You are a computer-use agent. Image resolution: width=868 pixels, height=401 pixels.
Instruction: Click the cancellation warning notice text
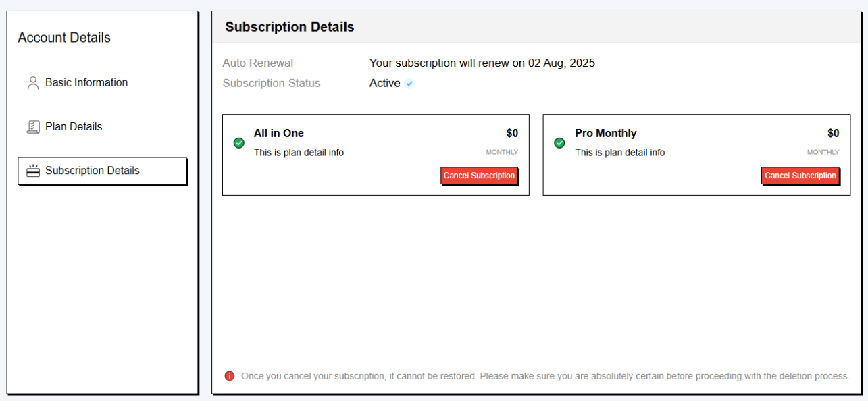click(545, 376)
